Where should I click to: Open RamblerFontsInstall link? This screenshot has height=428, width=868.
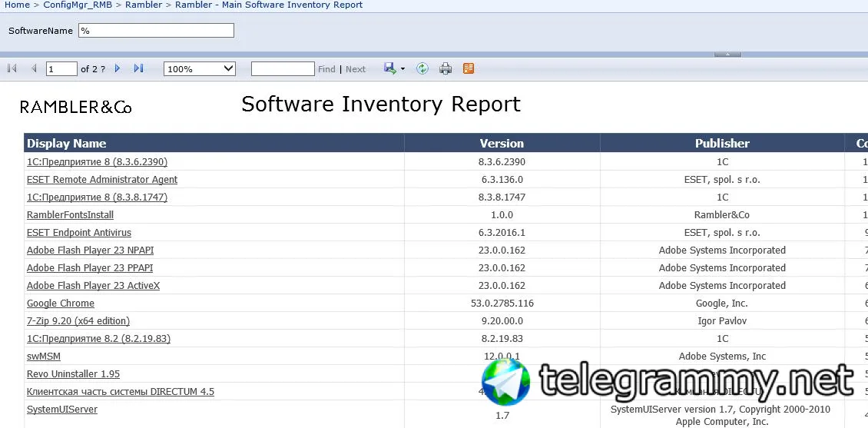71,215
